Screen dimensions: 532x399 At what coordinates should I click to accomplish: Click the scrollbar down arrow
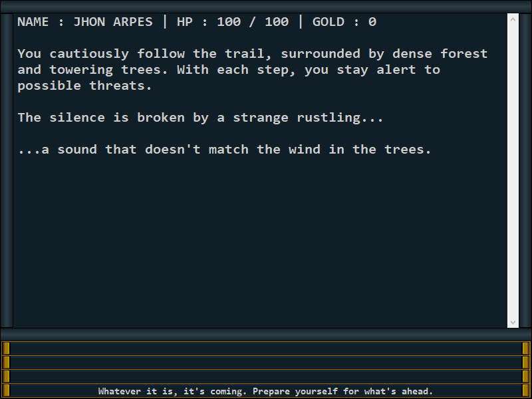[x=513, y=322]
